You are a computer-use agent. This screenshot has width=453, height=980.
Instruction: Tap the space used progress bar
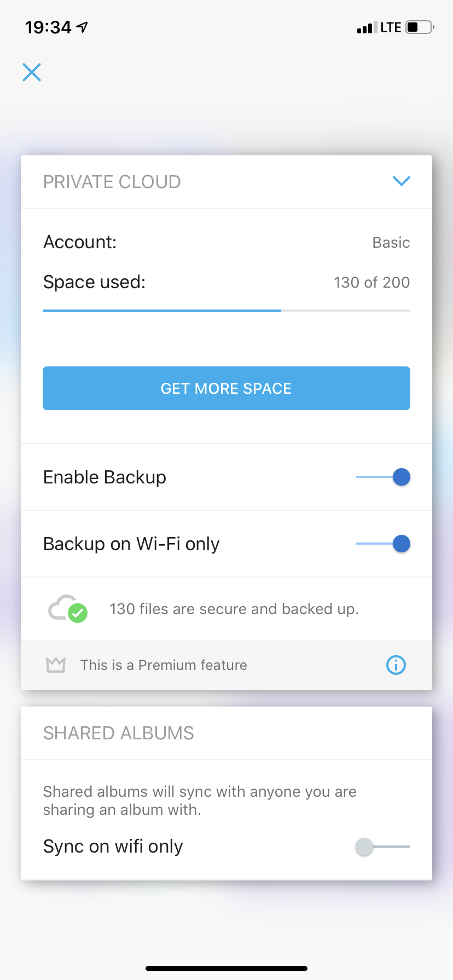click(226, 311)
